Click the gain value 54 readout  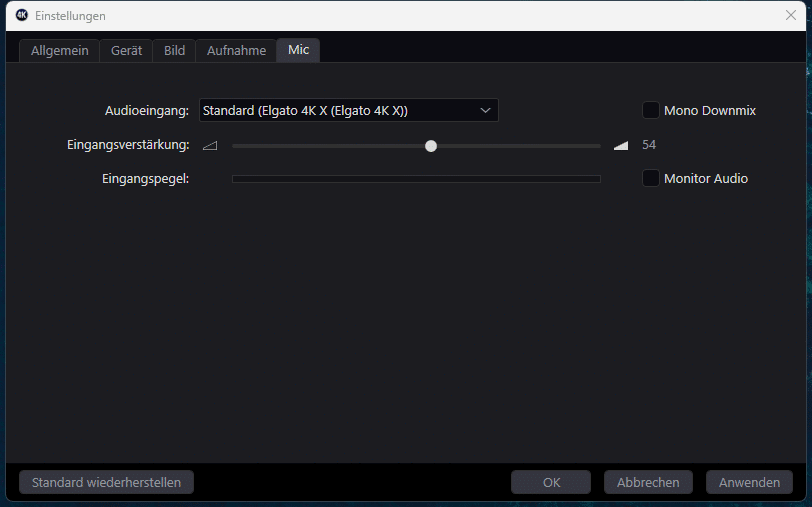649,145
